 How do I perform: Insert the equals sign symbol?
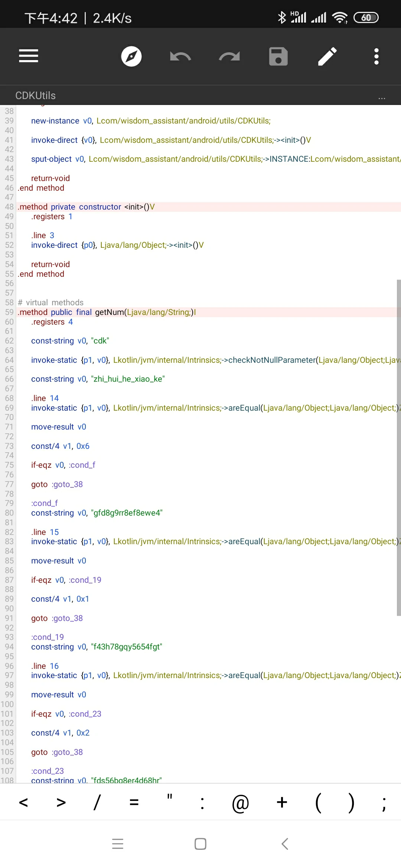134,803
